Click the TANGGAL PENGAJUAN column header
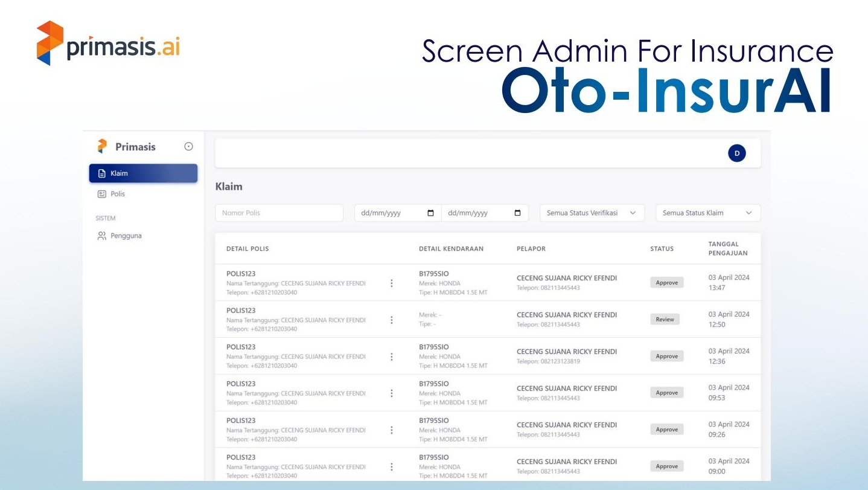 [x=728, y=249]
